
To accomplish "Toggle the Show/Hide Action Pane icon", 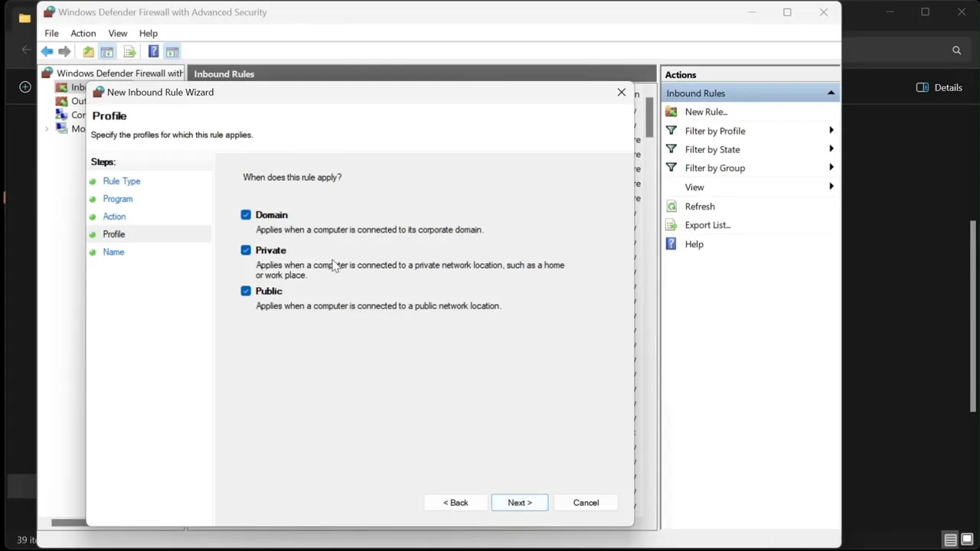I will [172, 52].
